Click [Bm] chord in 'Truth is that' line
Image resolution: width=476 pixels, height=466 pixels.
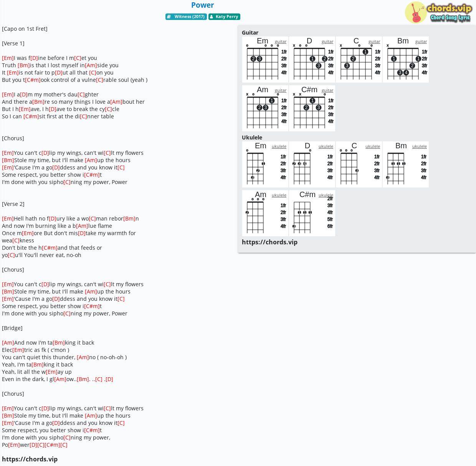click(24, 65)
